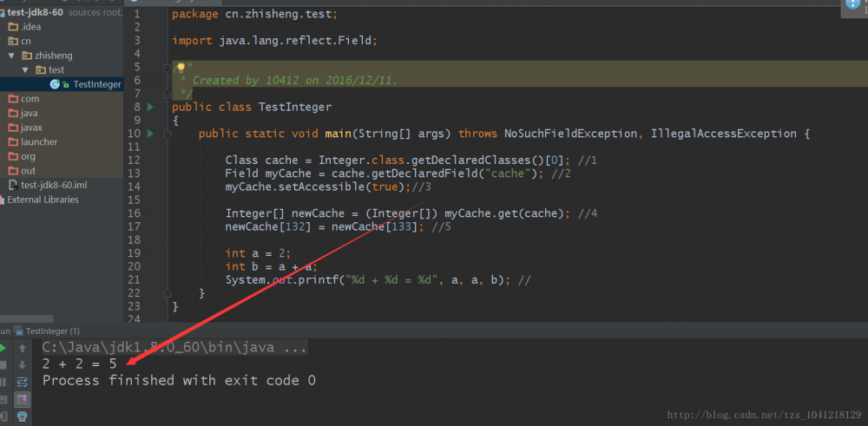
Task: Click the run configuration icon beside TestInteger (1)
Action: coord(19,331)
